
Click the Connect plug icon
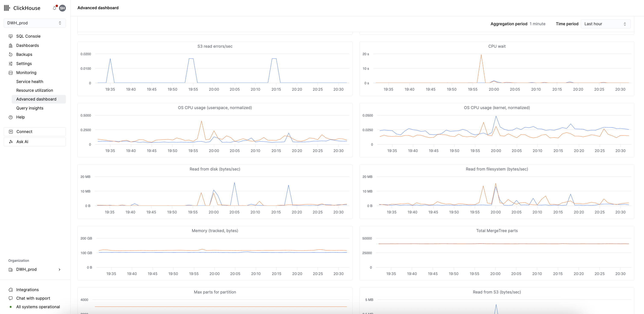tap(10, 132)
